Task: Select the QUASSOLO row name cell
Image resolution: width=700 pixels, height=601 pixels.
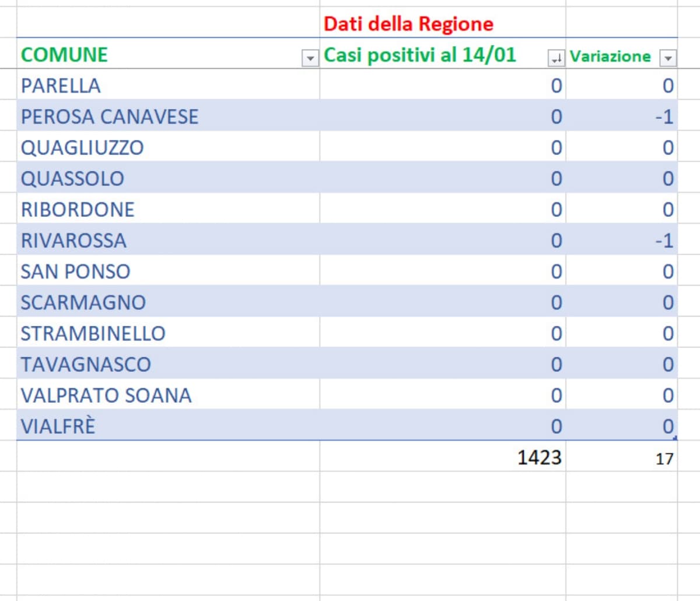Action: tap(72, 178)
